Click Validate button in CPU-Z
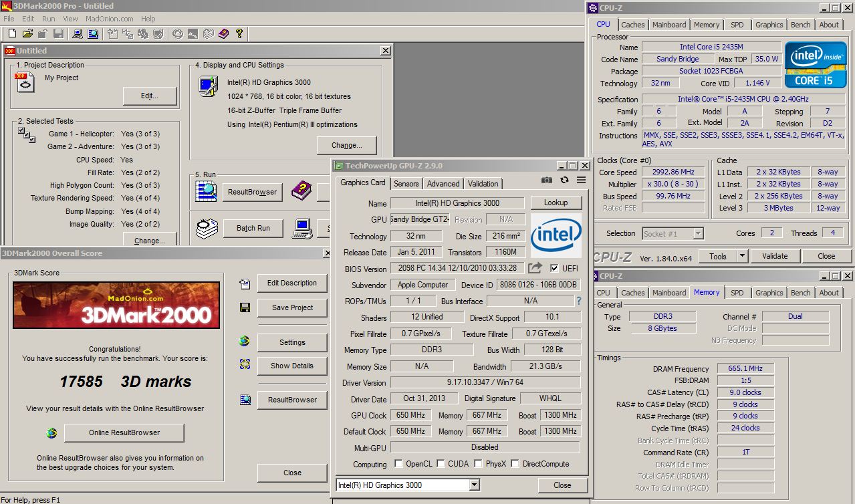 pyautogui.click(x=775, y=256)
